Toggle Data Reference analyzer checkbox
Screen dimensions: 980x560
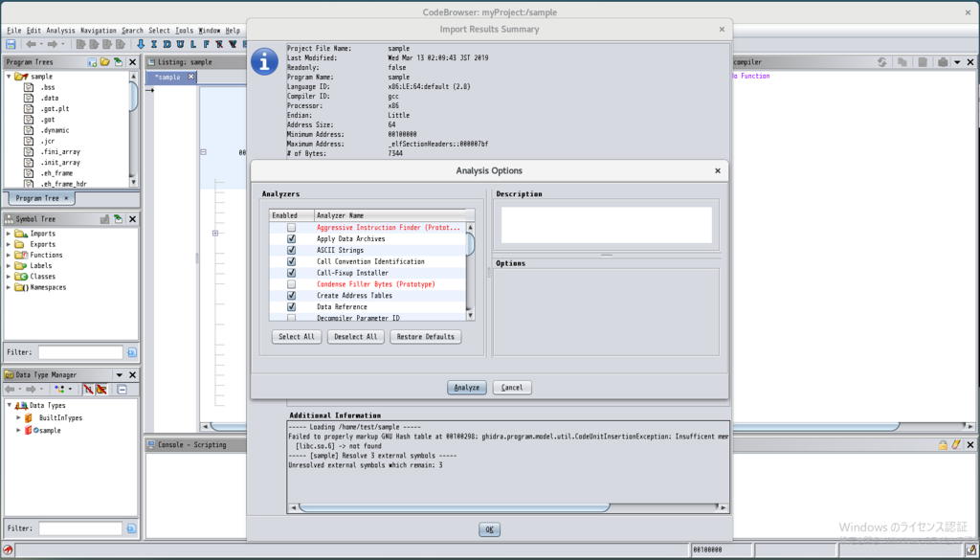click(291, 307)
